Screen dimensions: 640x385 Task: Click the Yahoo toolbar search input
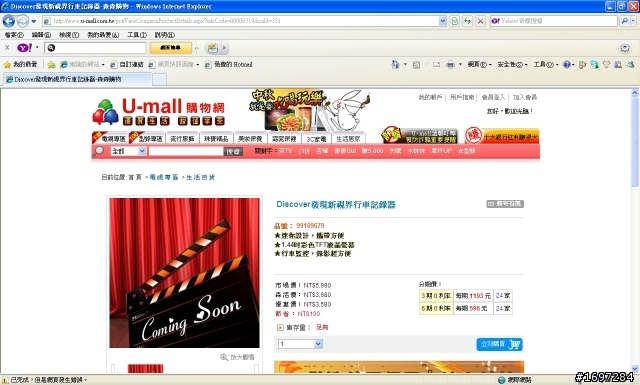point(95,48)
